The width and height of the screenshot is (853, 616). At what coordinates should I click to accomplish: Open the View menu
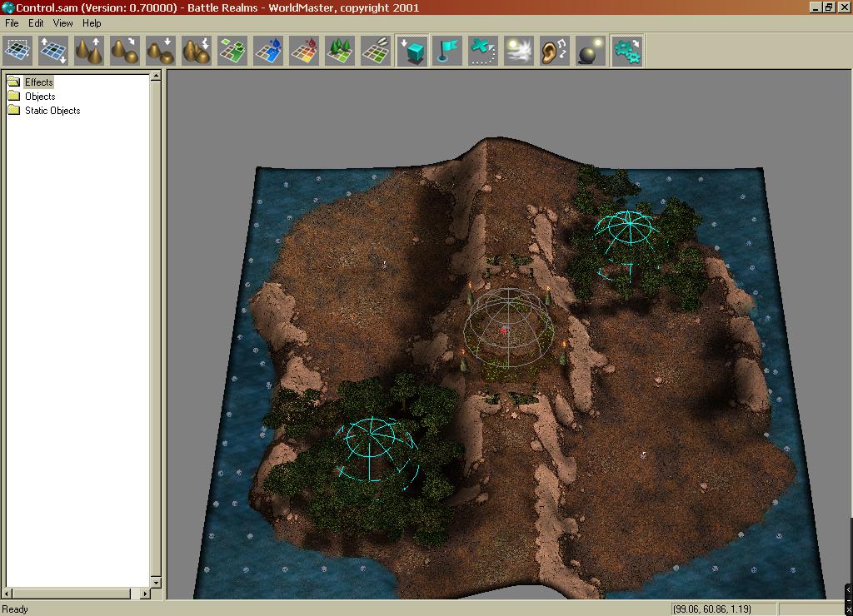(x=63, y=22)
